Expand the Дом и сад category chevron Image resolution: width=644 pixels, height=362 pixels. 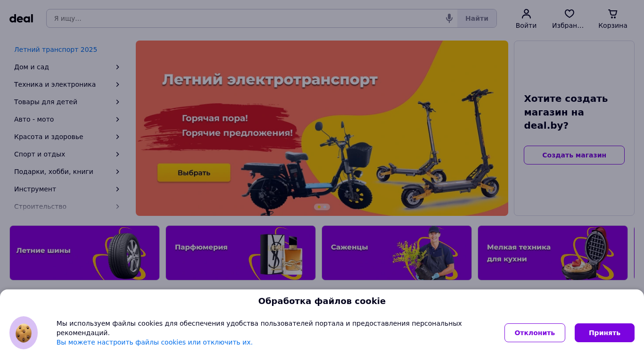tap(117, 67)
